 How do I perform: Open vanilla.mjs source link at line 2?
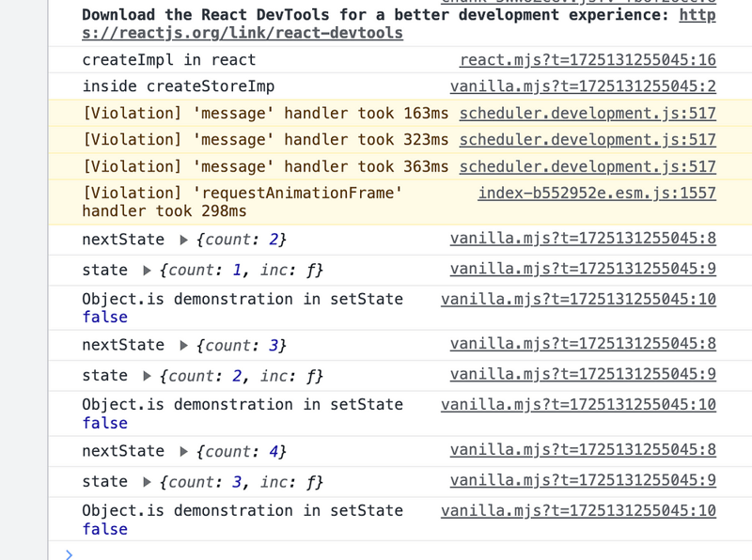click(583, 86)
